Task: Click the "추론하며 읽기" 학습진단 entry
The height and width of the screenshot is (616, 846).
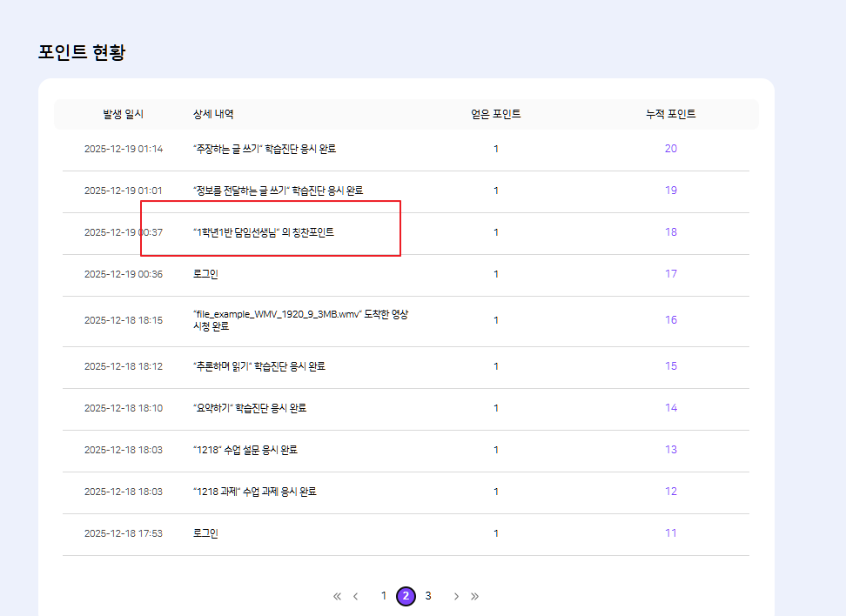Action: pos(258,366)
